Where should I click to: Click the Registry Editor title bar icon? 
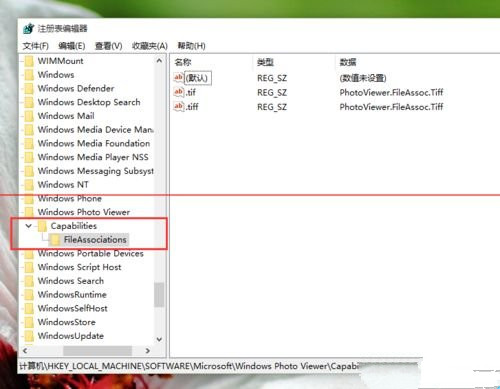pos(29,28)
